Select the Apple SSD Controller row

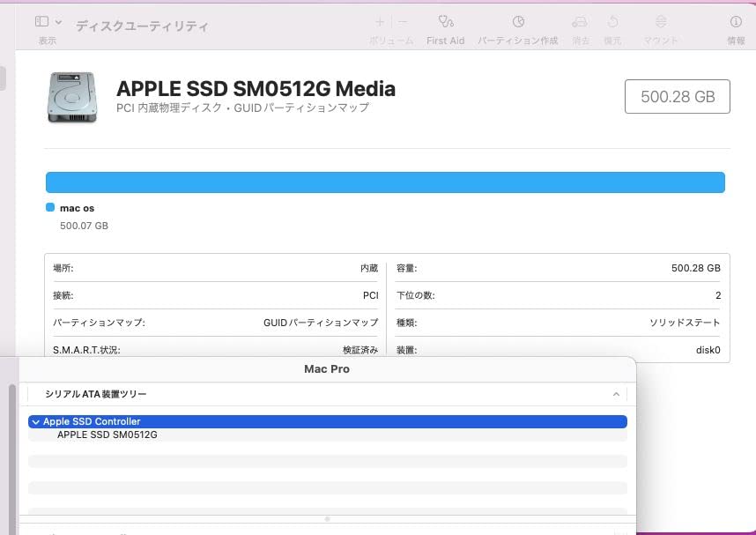tap(264, 421)
